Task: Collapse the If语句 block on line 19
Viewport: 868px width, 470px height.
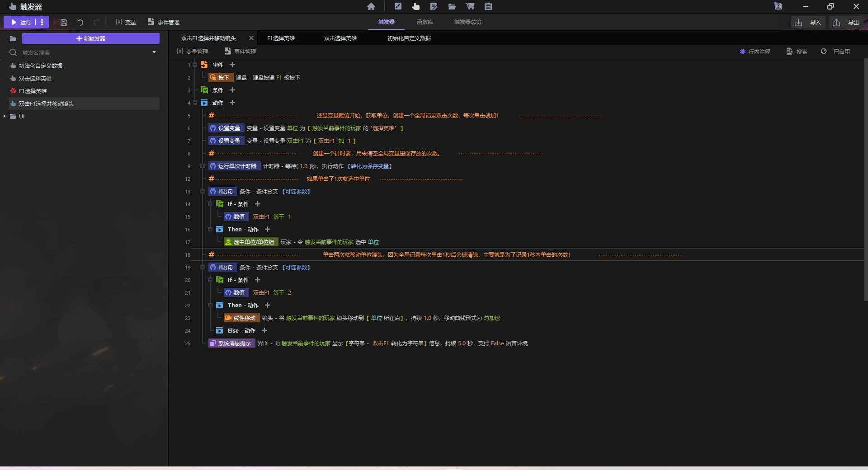Action: click(x=203, y=267)
